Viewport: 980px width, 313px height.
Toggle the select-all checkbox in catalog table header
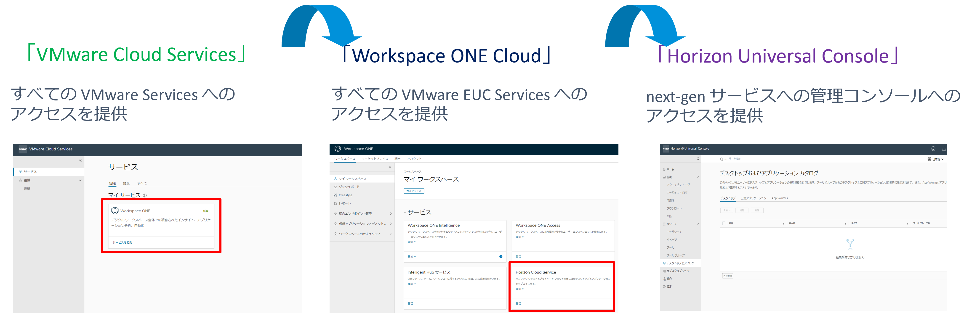click(x=723, y=223)
